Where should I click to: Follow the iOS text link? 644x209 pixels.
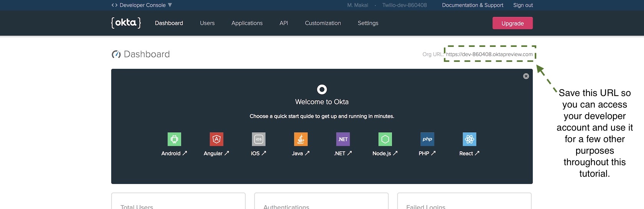tap(255, 153)
